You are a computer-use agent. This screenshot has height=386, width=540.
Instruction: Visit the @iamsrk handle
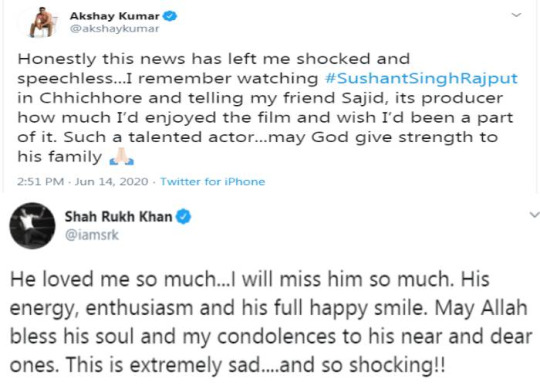point(92,235)
